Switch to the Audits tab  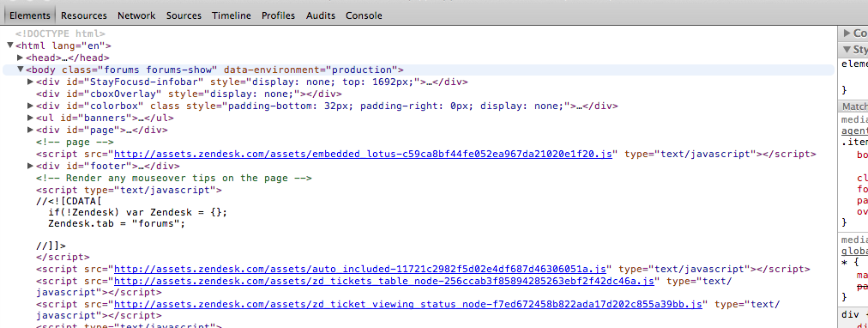pos(321,15)
